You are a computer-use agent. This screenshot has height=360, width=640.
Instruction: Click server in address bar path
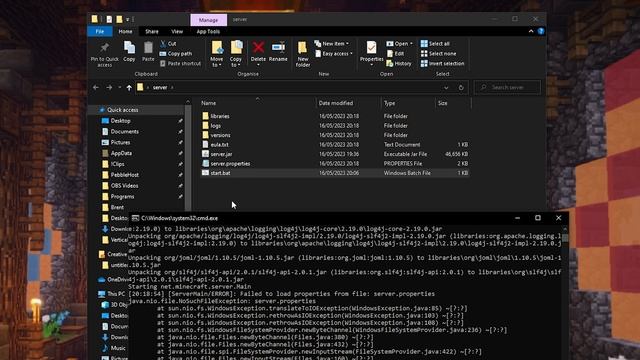[x=160, y=87]
